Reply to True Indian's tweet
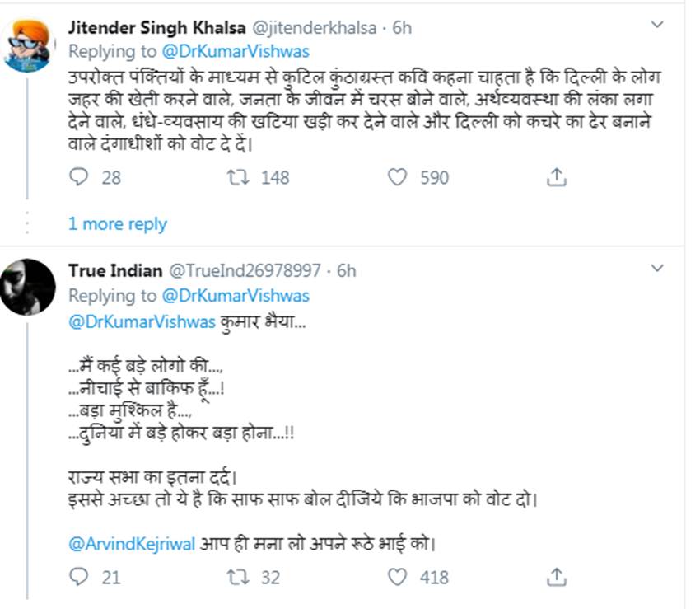This screenshot has height=609, width=700. tap(79, 578)
